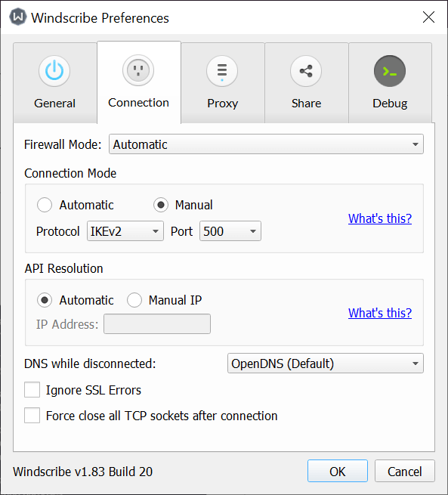Click the Connection plug socket icon
The image size is (448, 495).
(x=138, y=70)
